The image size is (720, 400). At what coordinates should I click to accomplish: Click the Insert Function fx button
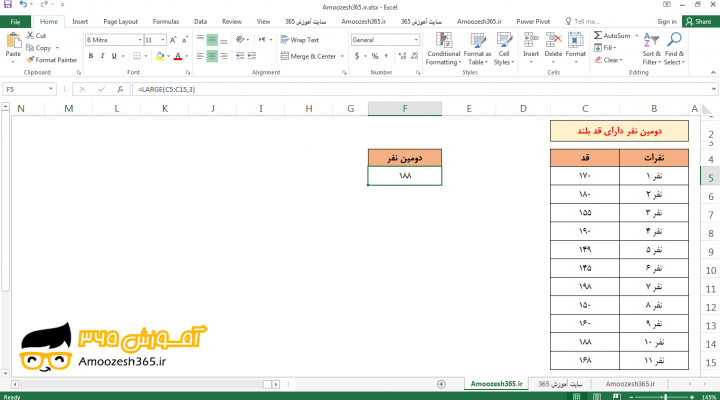click(x=120, y=89)
